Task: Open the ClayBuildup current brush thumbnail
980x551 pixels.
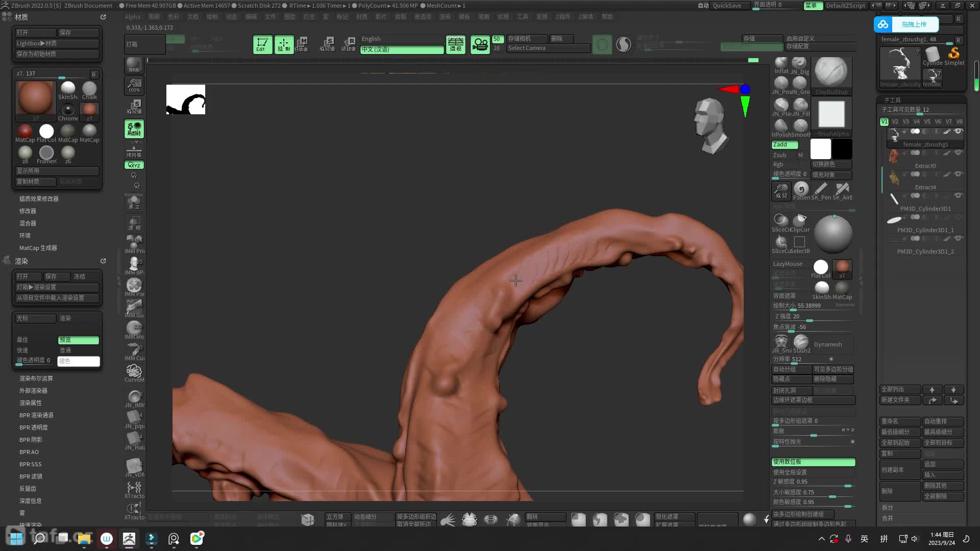Action: (x=831, y=74)
